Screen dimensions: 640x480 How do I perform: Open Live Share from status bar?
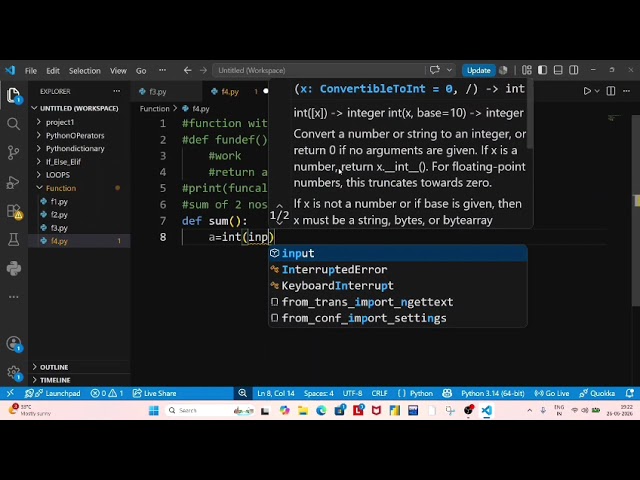point(154,393)
